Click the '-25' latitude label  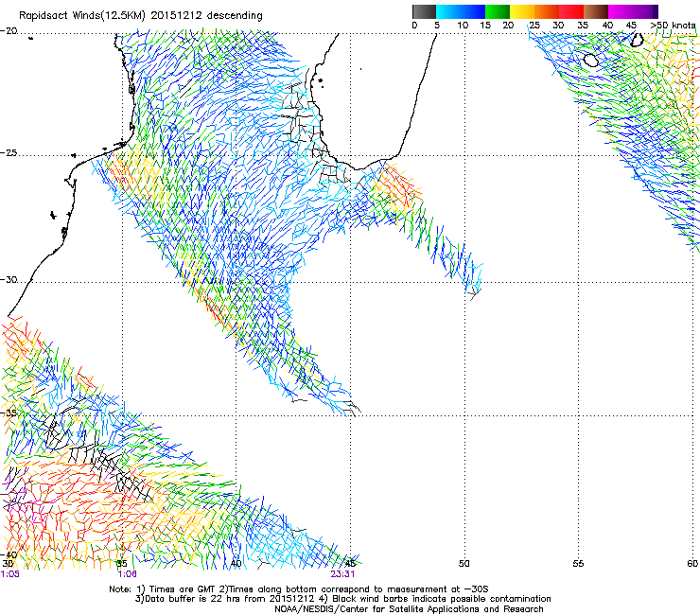[x=9, y=153]
